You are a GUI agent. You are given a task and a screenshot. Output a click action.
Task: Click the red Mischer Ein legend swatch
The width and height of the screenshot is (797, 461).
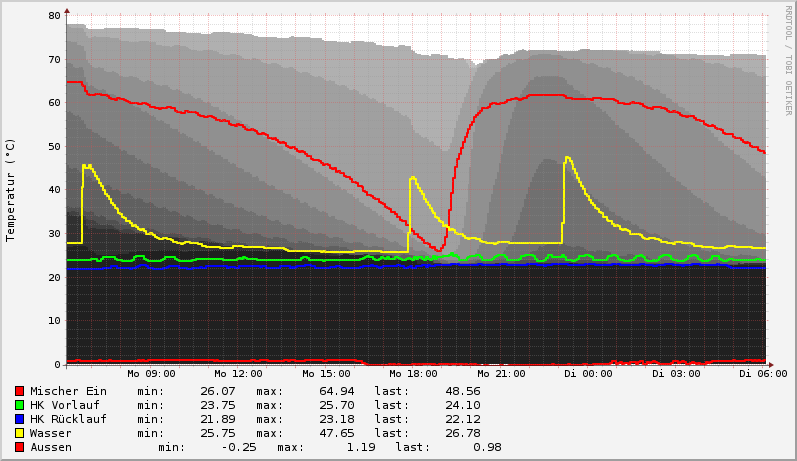(19, 391)
